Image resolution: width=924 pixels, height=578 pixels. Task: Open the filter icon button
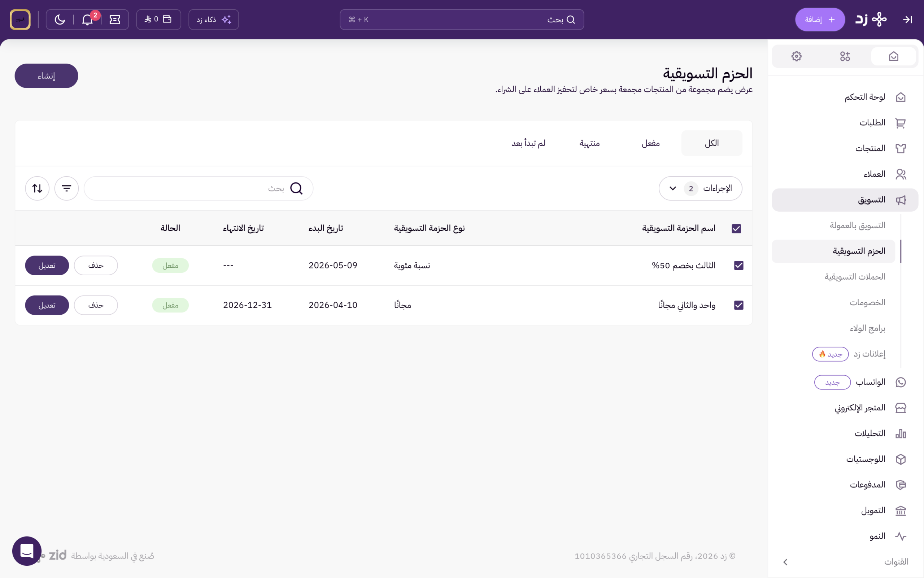tap(66, 189)
